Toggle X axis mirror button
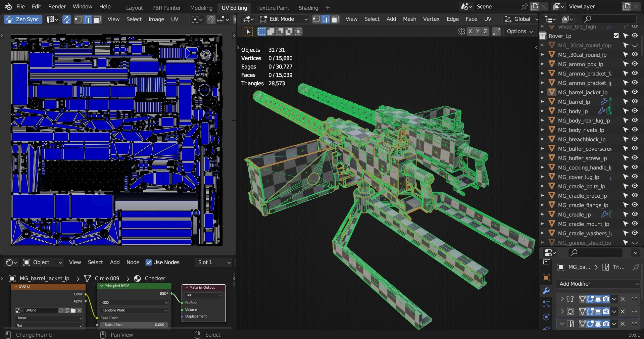The width and height of the screenshot is (644, 339). [470, 32]
